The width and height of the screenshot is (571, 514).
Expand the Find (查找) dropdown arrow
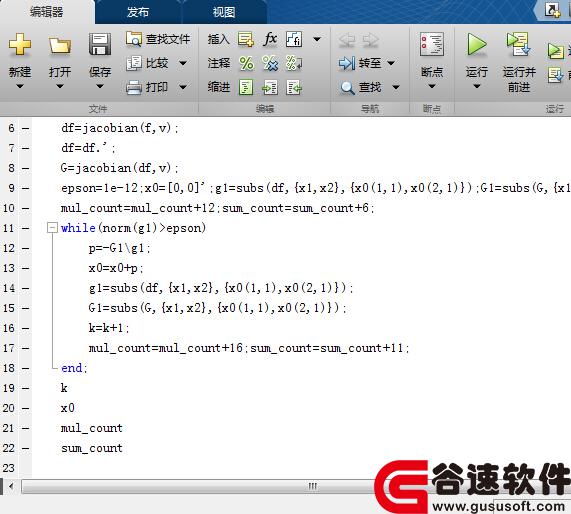coord(396,87)
